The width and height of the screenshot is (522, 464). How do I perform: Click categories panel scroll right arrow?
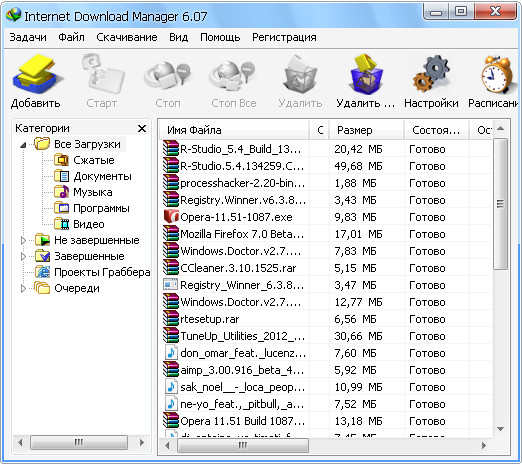(x=142, y=443)
